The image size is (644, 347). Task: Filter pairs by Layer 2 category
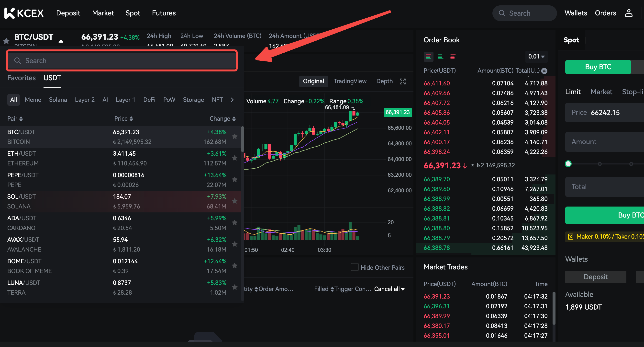tap(85, 100)
